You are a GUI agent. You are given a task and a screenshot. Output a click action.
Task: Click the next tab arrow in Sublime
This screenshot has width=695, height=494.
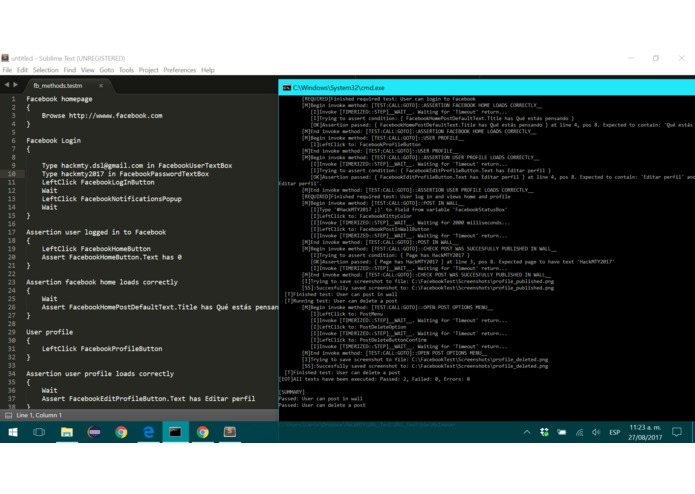[x=16, y=84]
